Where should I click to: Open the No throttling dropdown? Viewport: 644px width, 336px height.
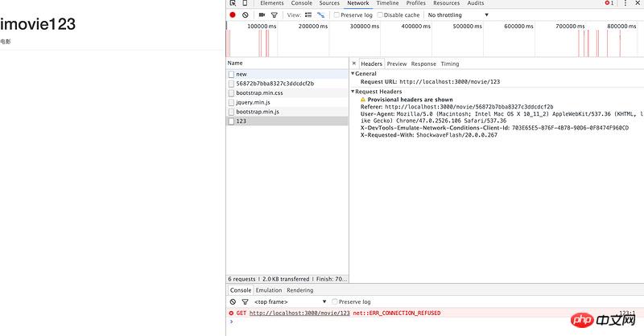pyautogui.click(x=458, y=14)
